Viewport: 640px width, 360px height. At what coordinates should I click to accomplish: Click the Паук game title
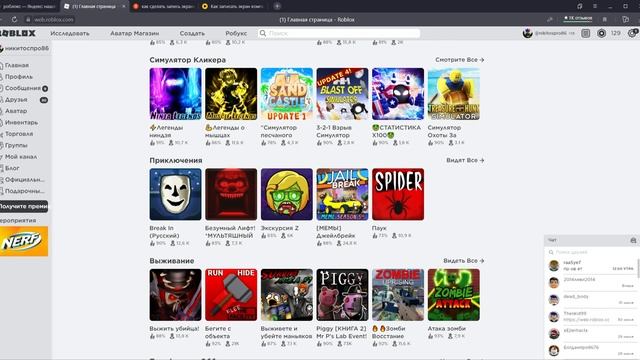(379, 228)
